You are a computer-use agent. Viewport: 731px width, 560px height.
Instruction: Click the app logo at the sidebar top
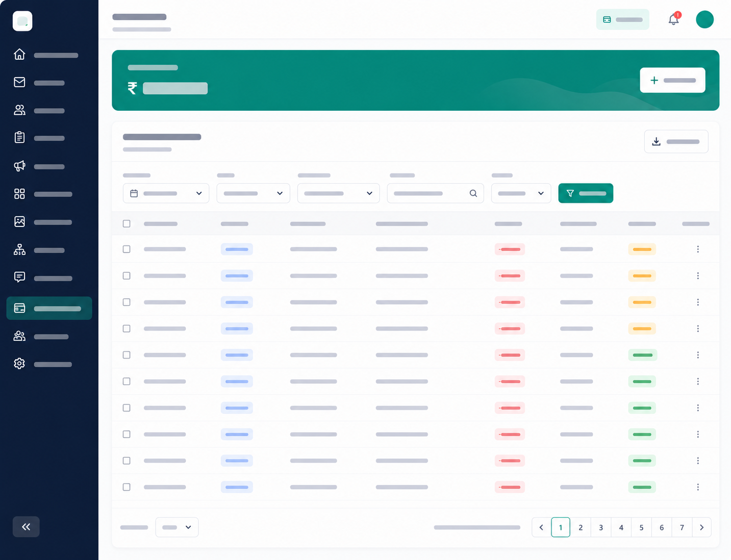[22, 21]
